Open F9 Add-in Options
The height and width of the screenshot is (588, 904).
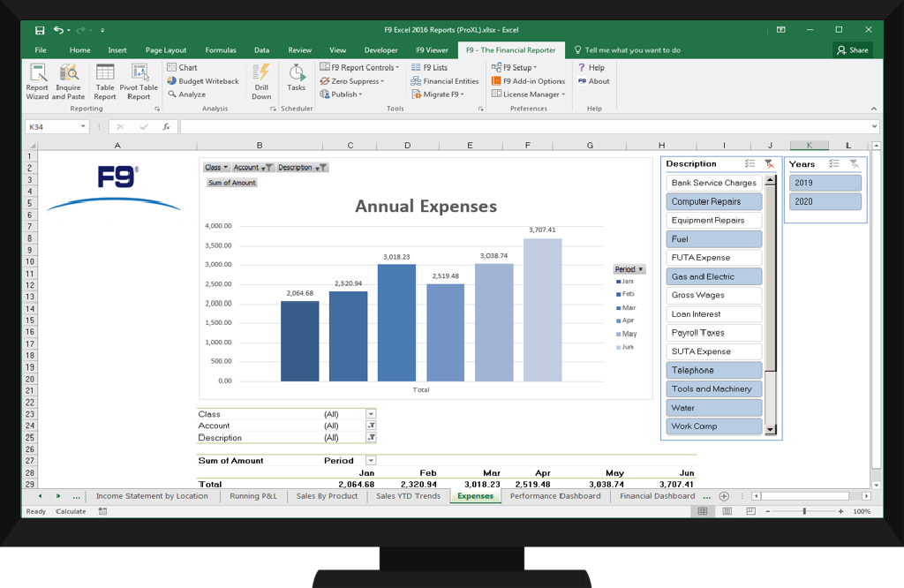(528, 81)
